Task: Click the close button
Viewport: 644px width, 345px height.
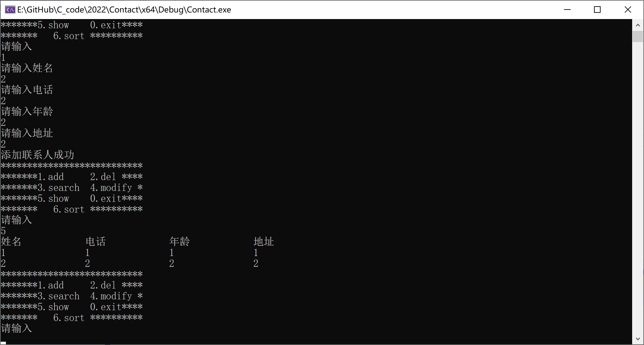Action: (628, 10)
